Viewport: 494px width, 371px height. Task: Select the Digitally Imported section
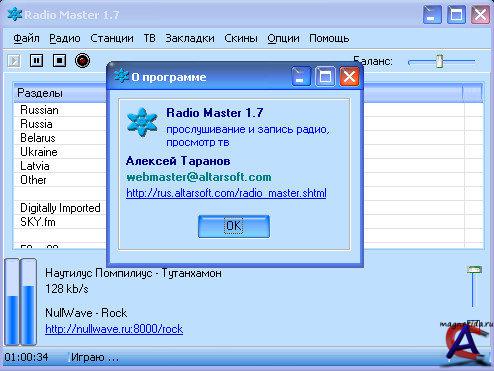tap(60, 208)
